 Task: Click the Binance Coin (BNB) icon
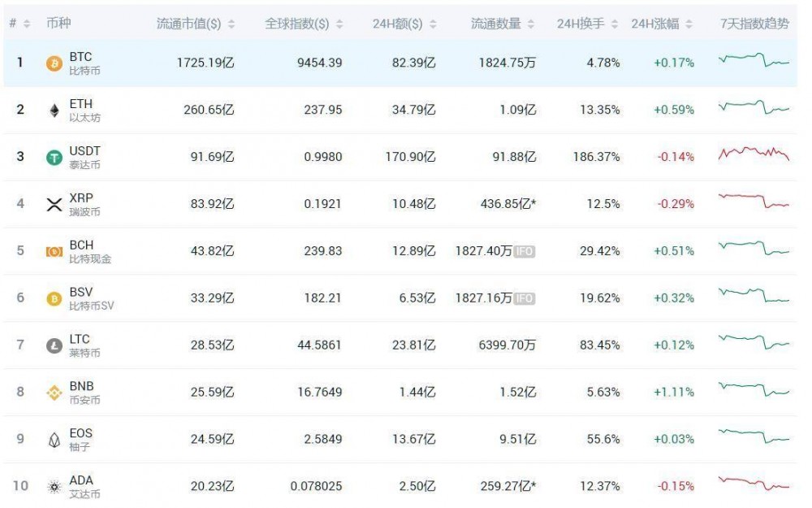[54, 393]
